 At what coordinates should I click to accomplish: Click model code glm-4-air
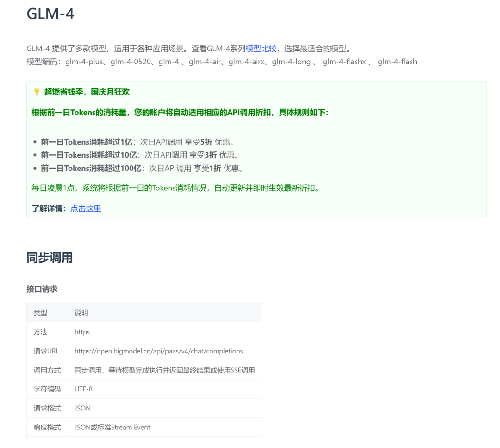pos(205,62)
